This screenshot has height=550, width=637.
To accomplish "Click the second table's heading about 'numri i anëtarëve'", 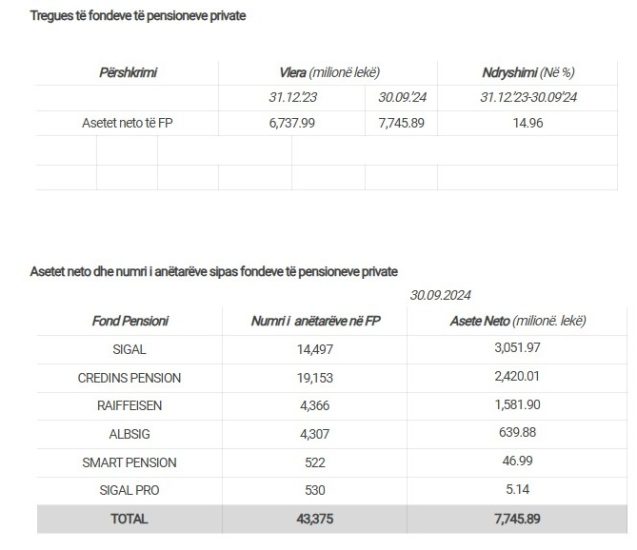I will pyautogui.click(x=214, y=270).
